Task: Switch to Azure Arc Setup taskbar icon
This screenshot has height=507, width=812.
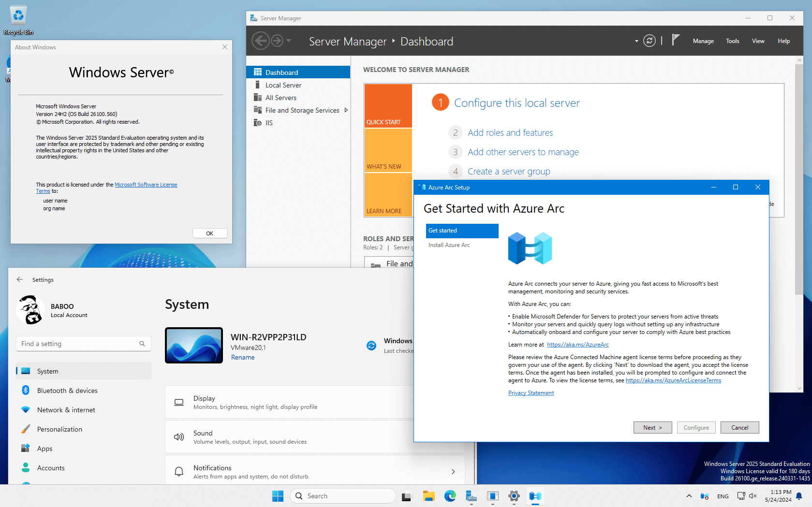Action: click(x=535, y=496)
